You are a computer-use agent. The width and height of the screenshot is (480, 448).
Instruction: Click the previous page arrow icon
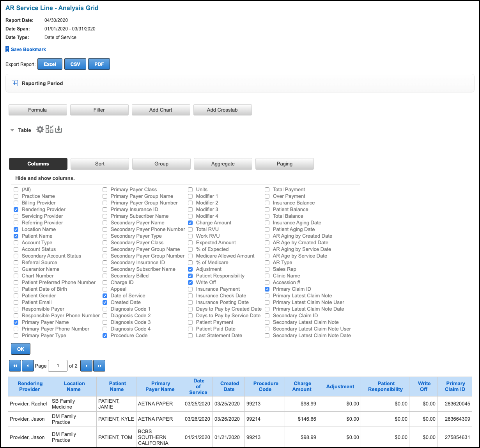click(28, 365)
